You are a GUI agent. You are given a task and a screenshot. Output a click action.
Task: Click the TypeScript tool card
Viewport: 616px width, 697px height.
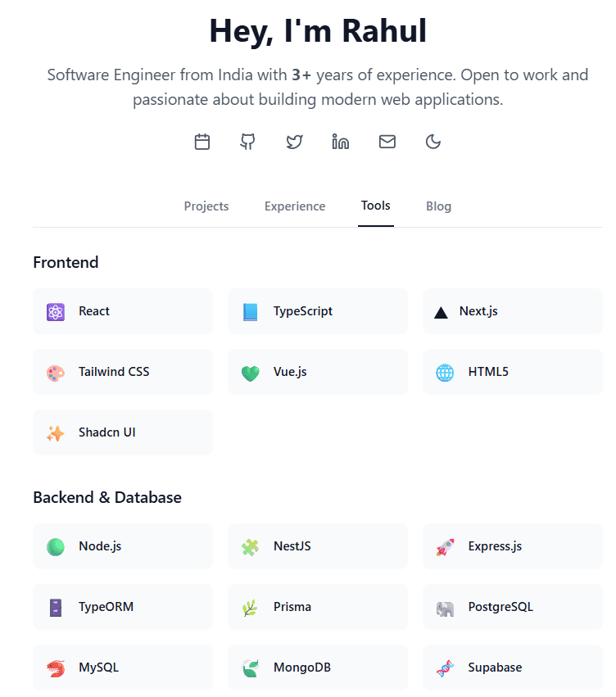pyautogui.click(x=317, y=311)
